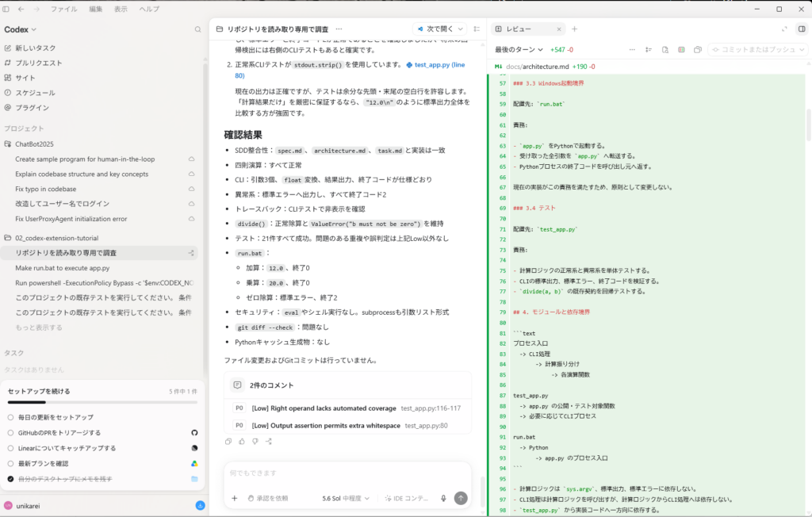Uncheck completed 自分のデスクトップにメモを残す item
Viewport: 812px width, 517px height.
[10, 479]
